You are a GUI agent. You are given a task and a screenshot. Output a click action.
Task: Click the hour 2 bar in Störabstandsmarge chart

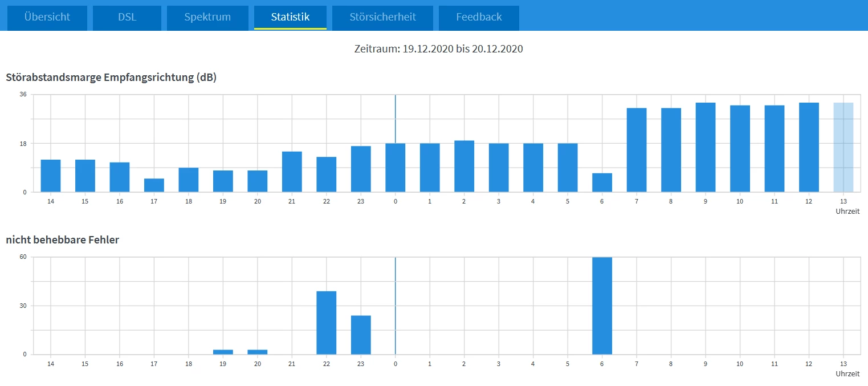tap(464, 166)
